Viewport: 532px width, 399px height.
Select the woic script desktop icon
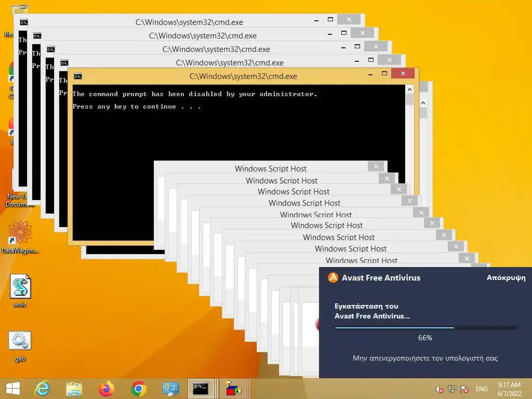point(20,291)
